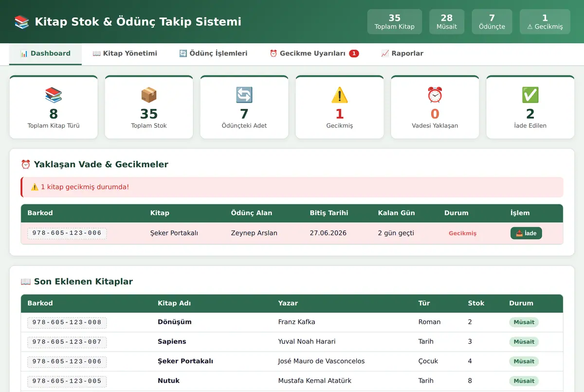Click the books icon in the header title
The height and width of the screenshot is (392, 584).
click(x=22, y=22)
